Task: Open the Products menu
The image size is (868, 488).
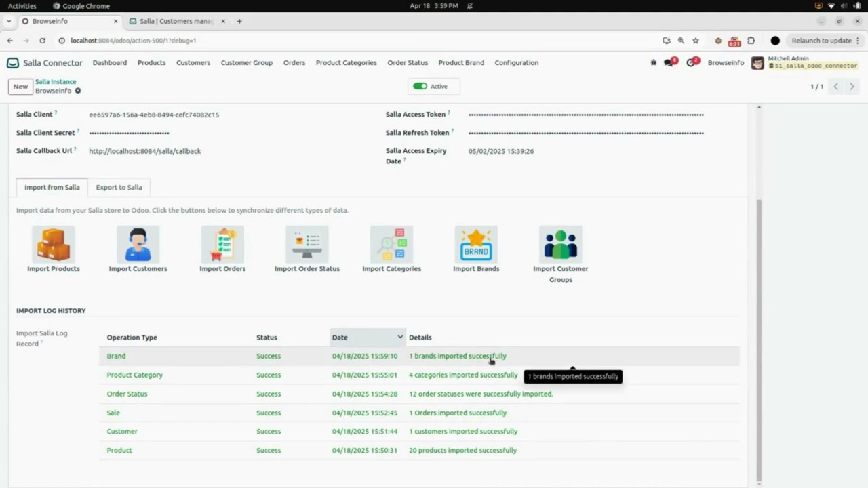Action: pos(152,63)
